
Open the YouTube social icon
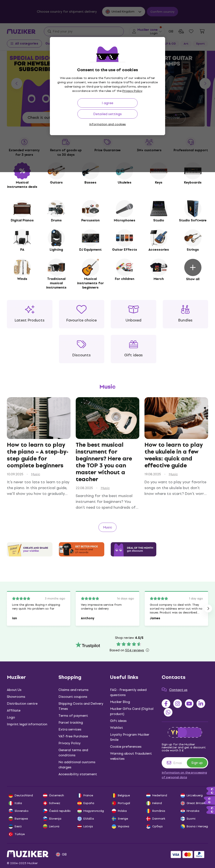click(189, 704)
